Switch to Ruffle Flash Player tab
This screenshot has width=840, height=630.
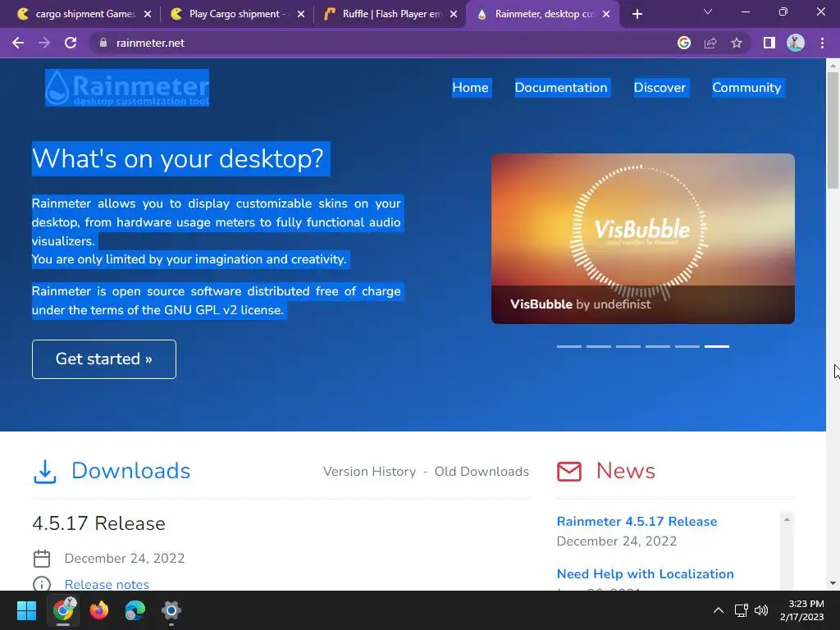click(391, 14)
